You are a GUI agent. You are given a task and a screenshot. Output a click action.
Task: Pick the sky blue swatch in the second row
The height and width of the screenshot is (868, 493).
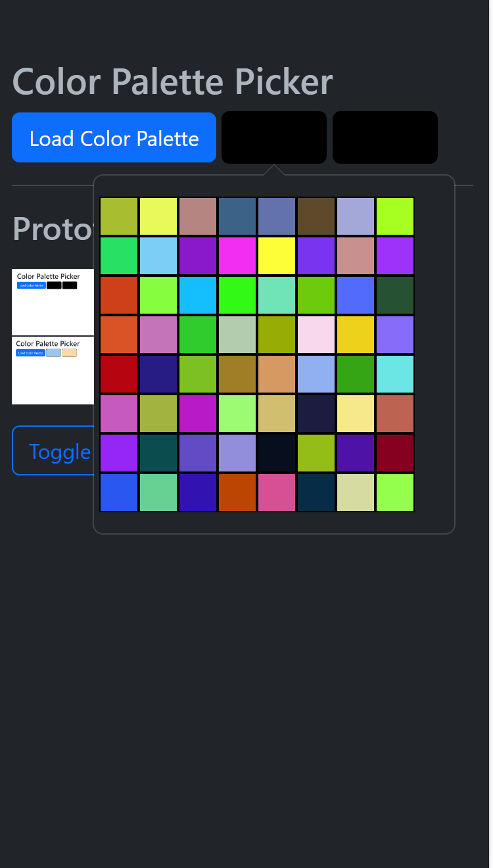point(158,256)
